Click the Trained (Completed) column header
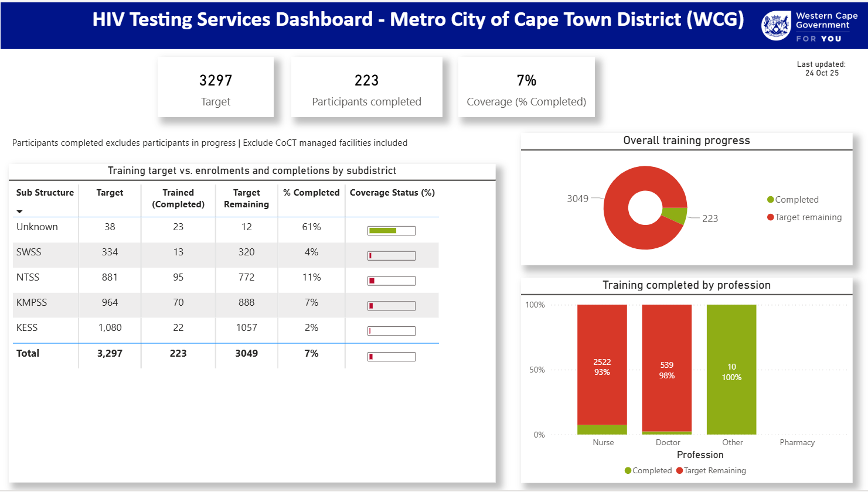This screenshot has height=492, width=868. coord(178,199)
